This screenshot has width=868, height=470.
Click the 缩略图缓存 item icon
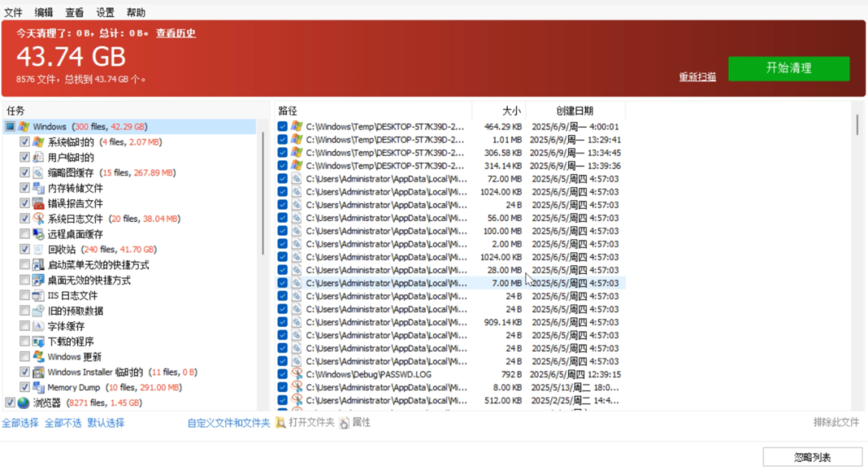point(39,173)
